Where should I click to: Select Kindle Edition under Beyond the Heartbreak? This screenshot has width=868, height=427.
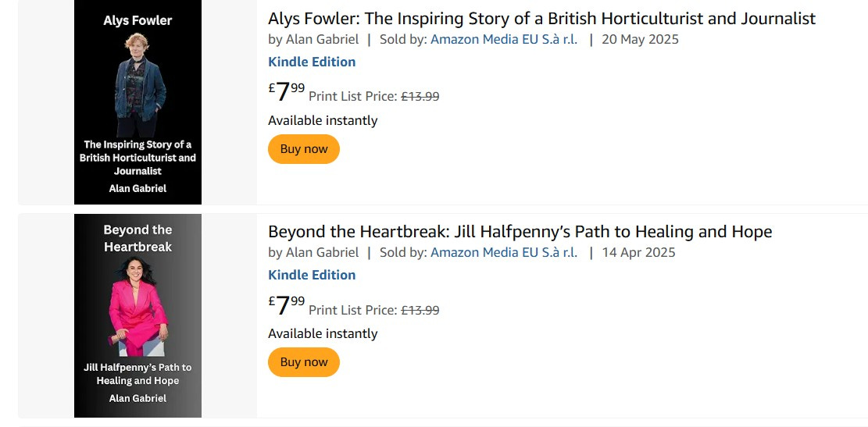(x=312, y=275)
